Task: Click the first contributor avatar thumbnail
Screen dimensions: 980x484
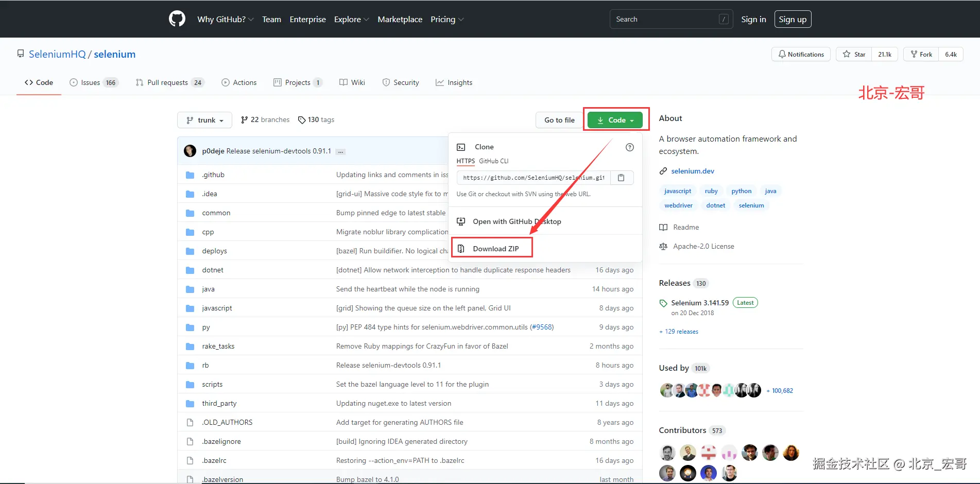Action: (667, 453)
